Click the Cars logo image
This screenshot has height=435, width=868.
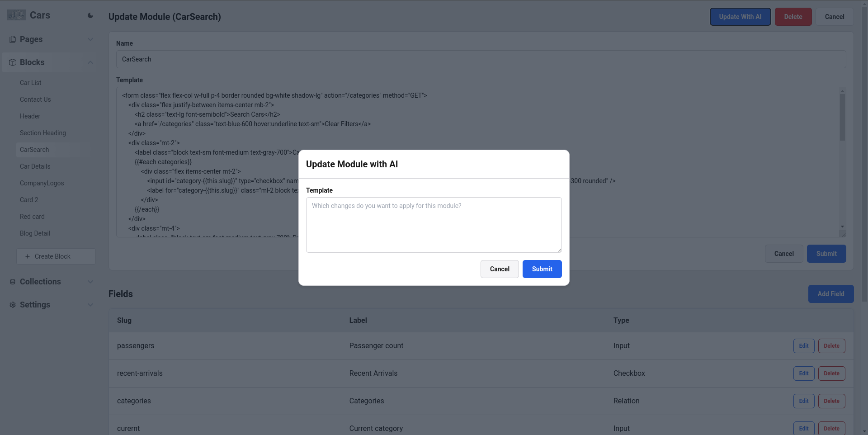pyautogui.click(x=17, y=15)
